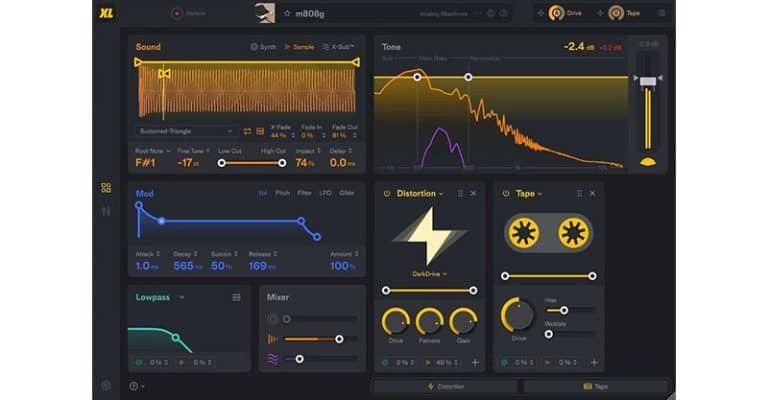Click the Drive macro knob in header

pyautogui.click(x=556, y=13)
